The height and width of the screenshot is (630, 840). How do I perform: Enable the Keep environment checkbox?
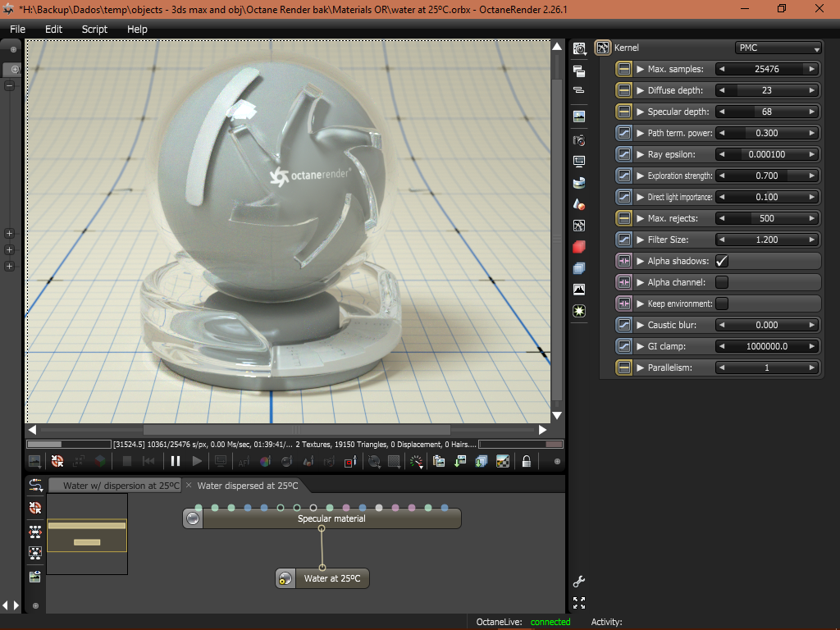click(722, 304)
